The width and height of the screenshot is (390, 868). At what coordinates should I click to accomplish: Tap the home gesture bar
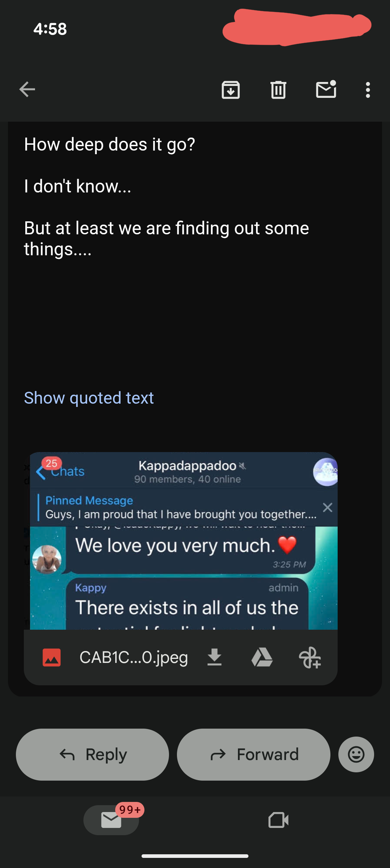click(x=195, y=856)
